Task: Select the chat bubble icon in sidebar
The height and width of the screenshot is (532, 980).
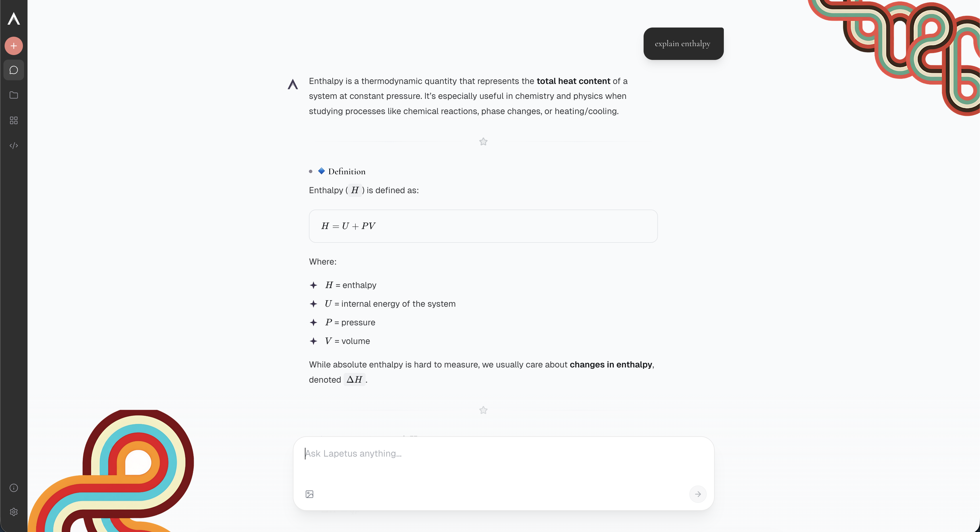Action: pos(14,70)
